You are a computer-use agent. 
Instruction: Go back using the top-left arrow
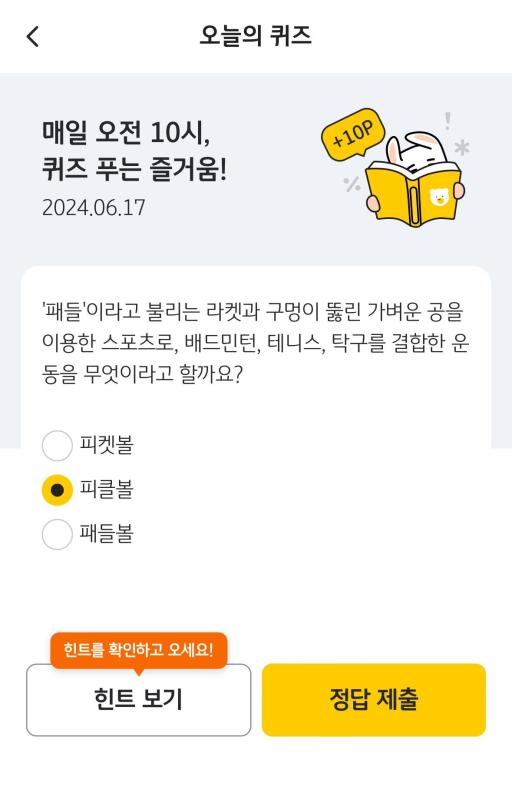pos(33,37)
